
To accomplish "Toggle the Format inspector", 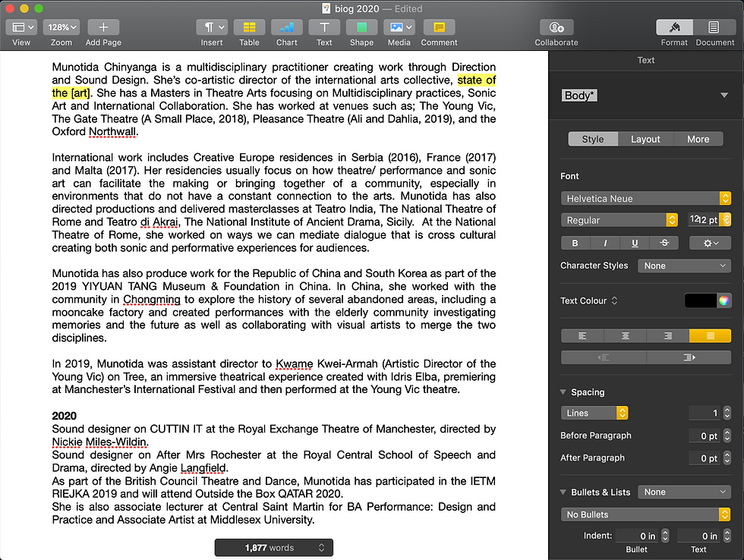I will [x=674, y=27].
